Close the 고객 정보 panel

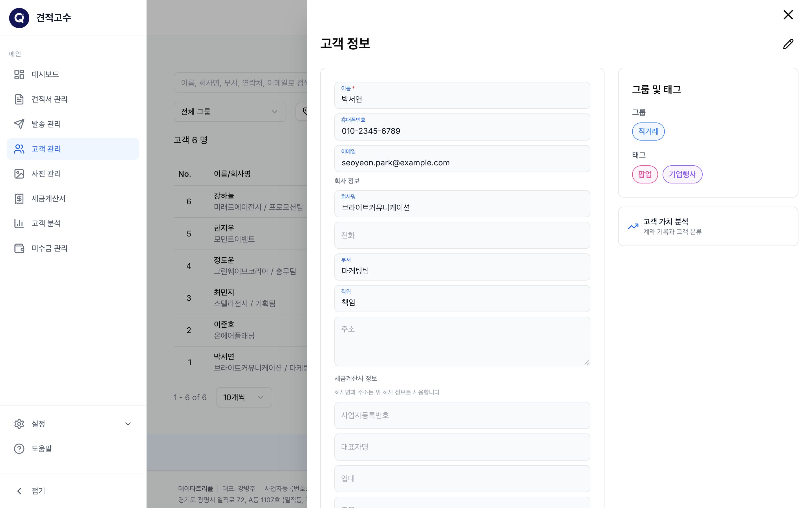[x=788, y=15]
